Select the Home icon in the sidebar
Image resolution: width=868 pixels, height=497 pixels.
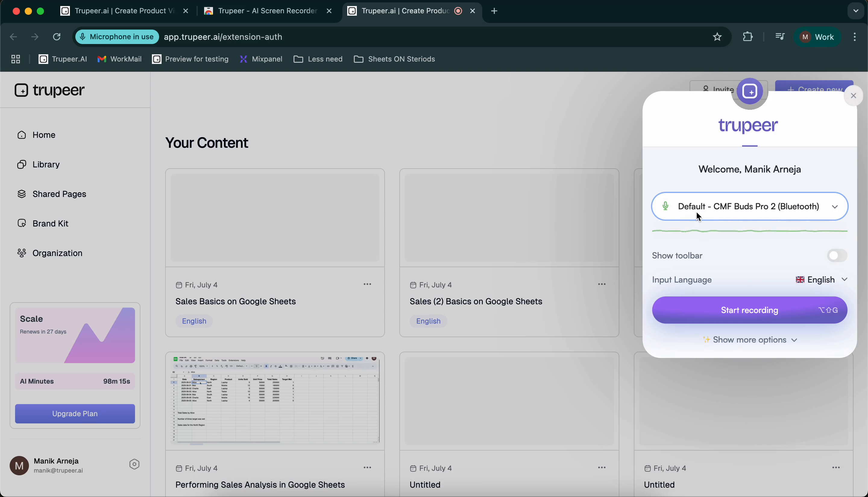(21, 135)
